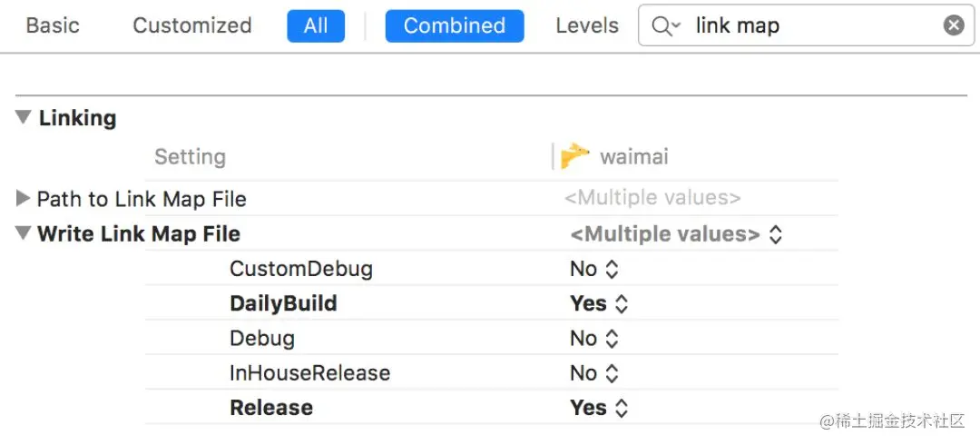Screen dimensions: 980x445
Task: Clear the search field text
Action: pyautogui.click(x=953, y=26)
